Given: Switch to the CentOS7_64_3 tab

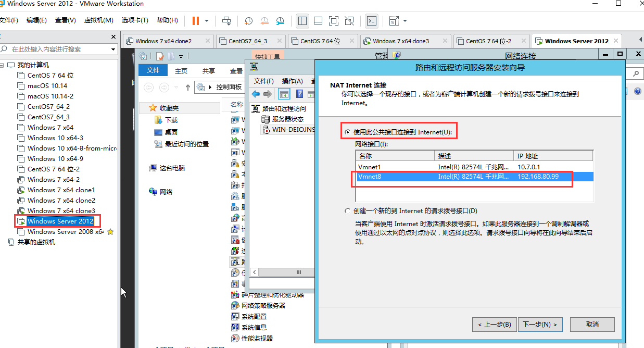Looking at the screenshot, I should (250, 41).
